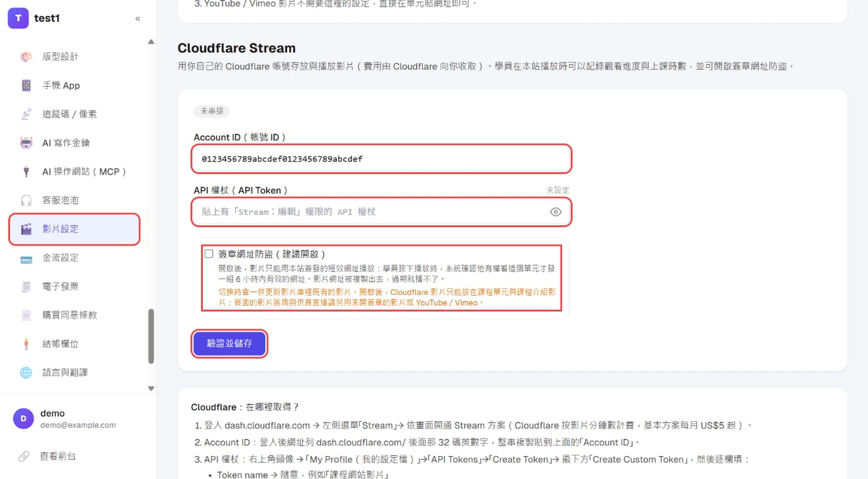Click the Cloudflare Stream heading

coord(236,48)
